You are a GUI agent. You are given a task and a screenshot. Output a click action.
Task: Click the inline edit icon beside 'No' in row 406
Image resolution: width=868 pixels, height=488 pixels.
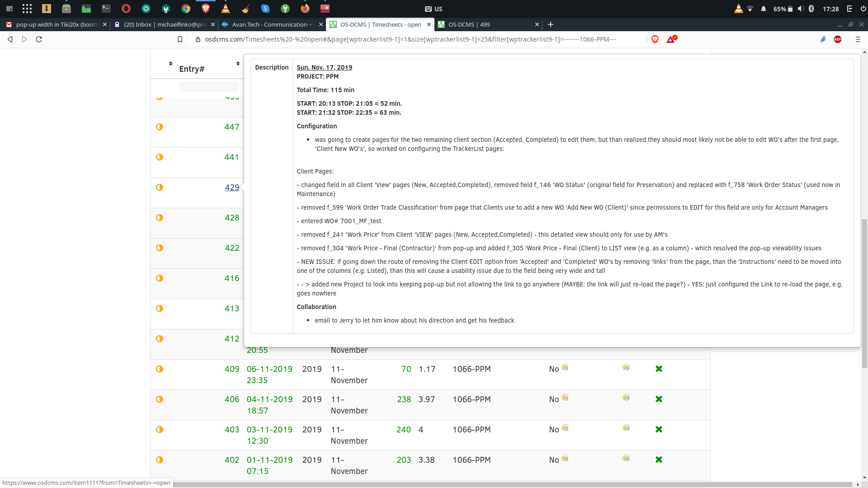(x=565, y=398)
